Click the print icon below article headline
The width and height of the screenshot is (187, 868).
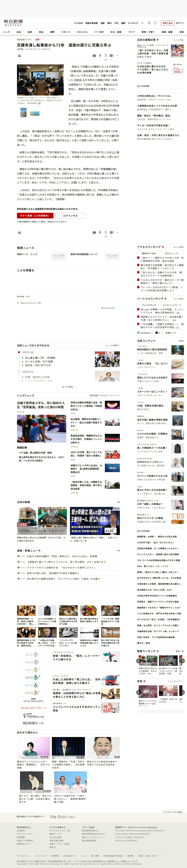point(19,56)
